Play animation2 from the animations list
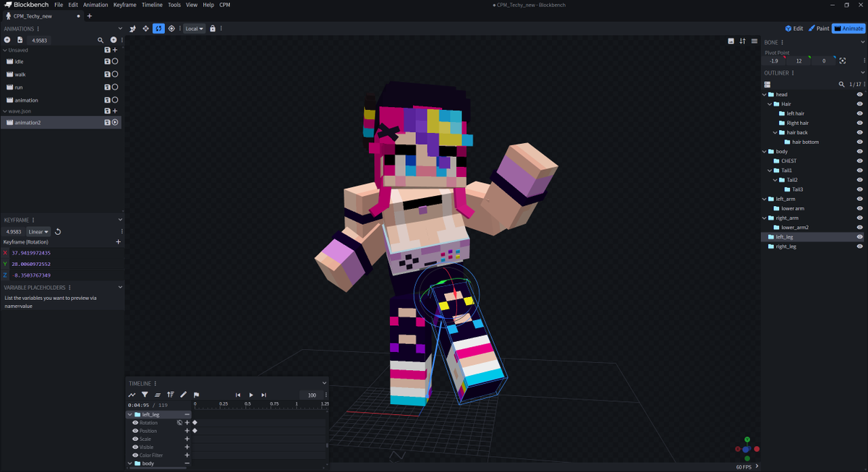 click(x=115, y=123)
